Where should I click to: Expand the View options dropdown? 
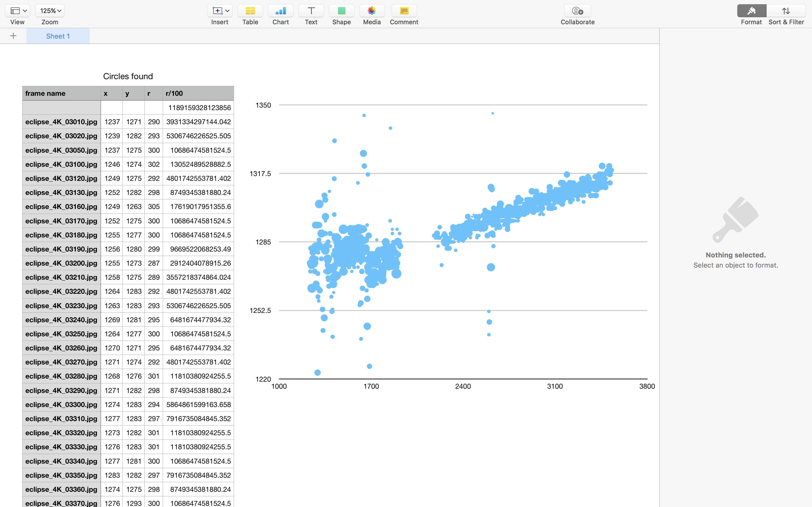[x=18, y=10]
